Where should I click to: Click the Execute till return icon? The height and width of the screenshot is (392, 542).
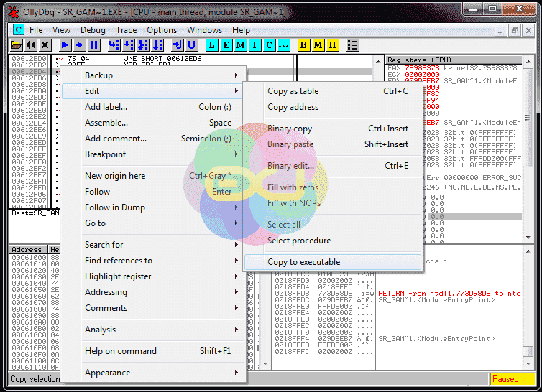(x=177, y=45)
